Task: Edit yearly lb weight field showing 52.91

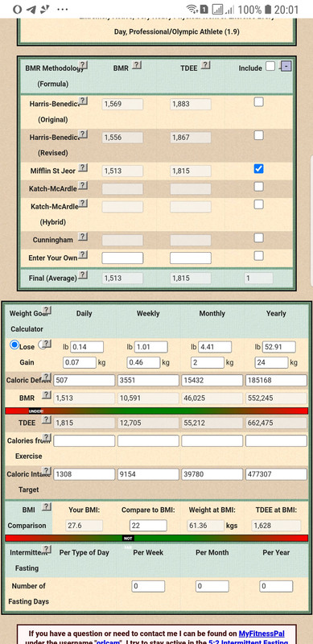Action: 279,347
